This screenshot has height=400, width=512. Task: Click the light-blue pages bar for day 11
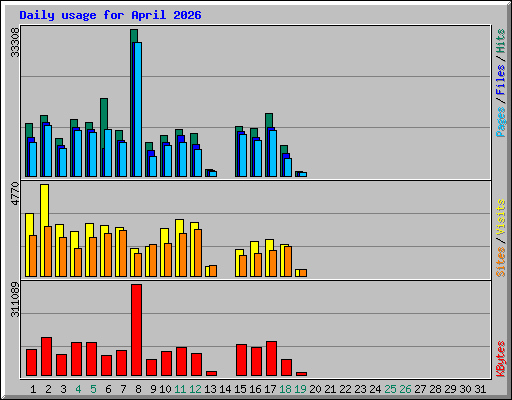pos(183,159)
